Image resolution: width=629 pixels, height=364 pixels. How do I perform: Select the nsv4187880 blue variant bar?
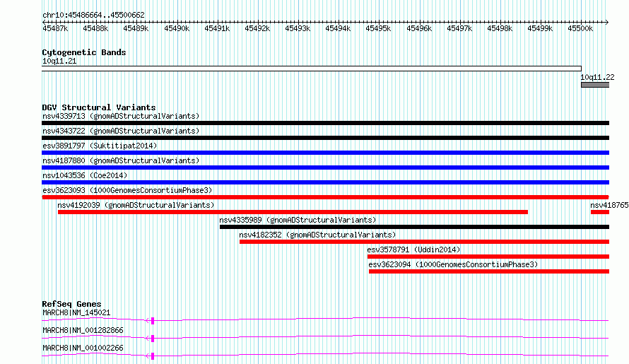tap(325, 168)
